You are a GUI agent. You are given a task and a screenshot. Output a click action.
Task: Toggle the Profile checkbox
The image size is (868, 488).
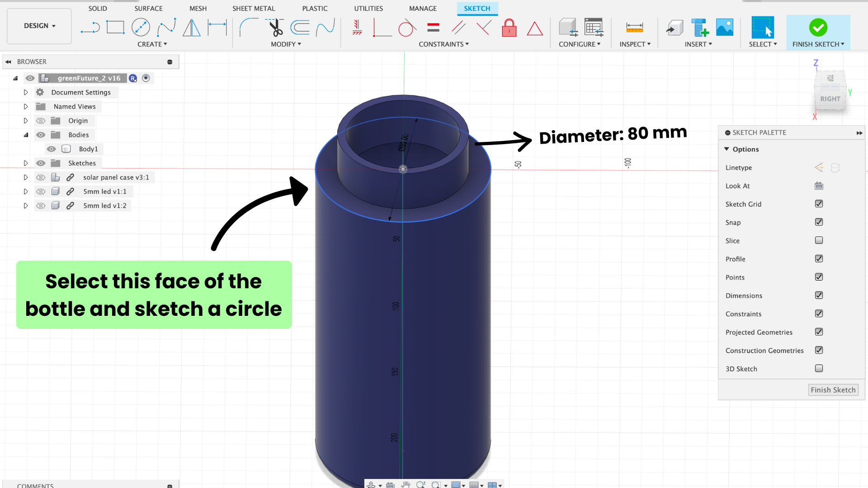[x=819, y=258]
